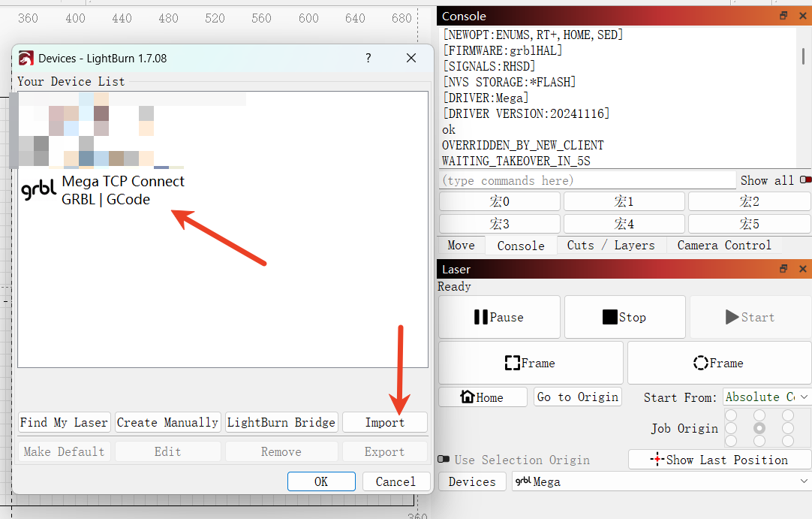Undock the Console panel with float icon
This screenshot has width=812, height=519.
click(783, 16)
